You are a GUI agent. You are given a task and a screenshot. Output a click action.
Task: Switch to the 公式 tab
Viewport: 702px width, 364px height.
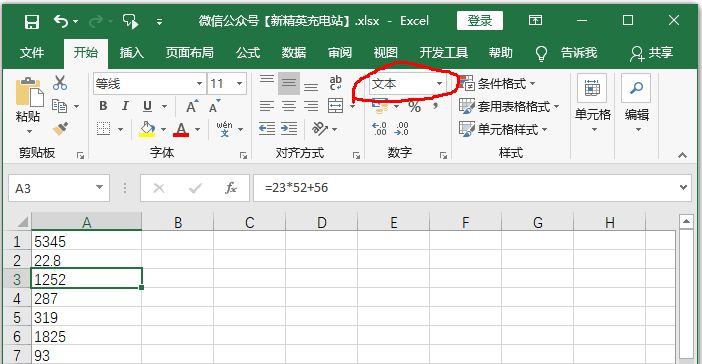(x=248, y=53)
